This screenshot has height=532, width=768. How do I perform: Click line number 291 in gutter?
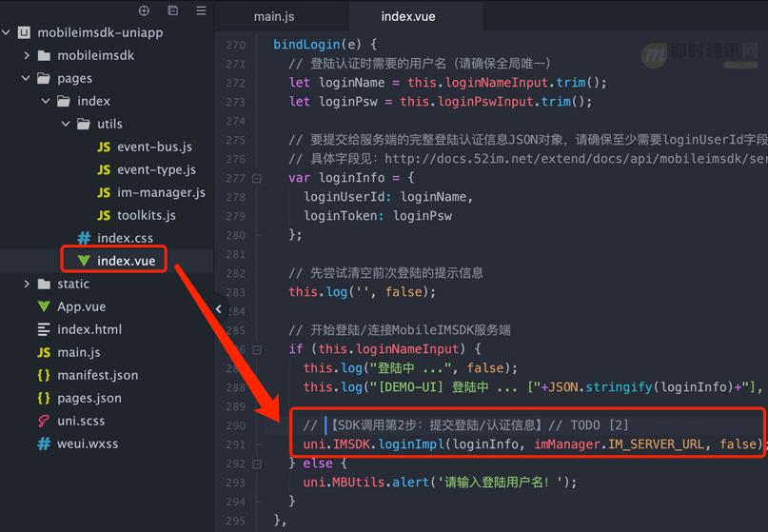[236, 444]
